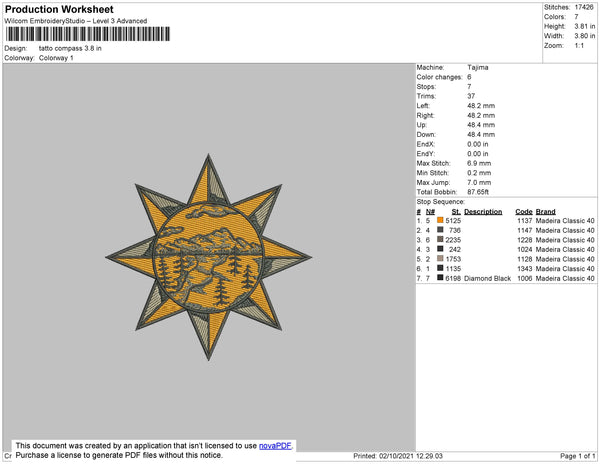Click the printed date '02/10/2021 12:29:03'

point(411,456)
